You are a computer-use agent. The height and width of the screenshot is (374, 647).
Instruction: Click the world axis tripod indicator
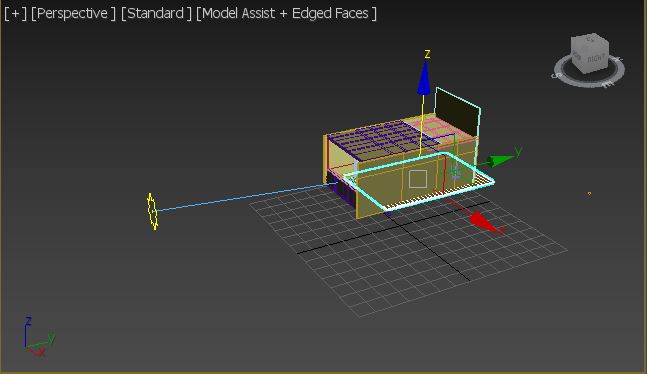(x=38, y=337)
